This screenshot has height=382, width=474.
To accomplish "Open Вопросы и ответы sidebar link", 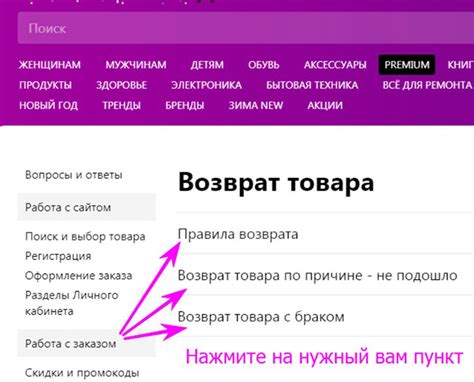I will (x=74, y=175).
